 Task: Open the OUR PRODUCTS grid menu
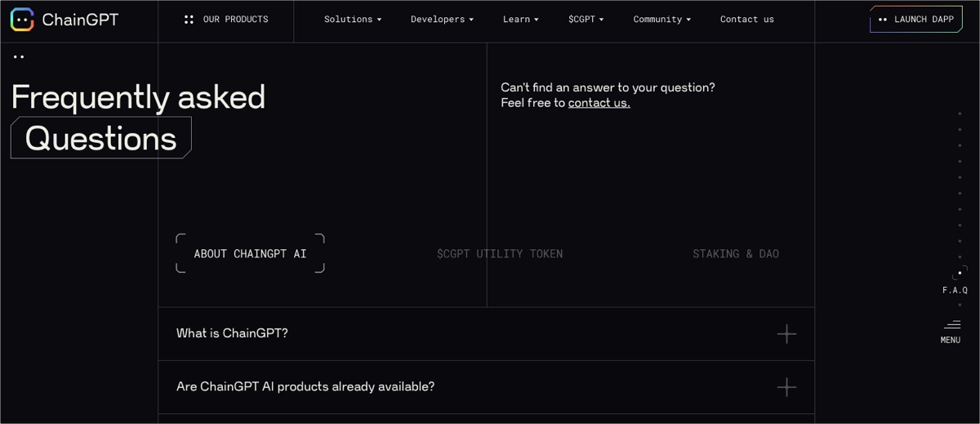click(x=226, y=19)
